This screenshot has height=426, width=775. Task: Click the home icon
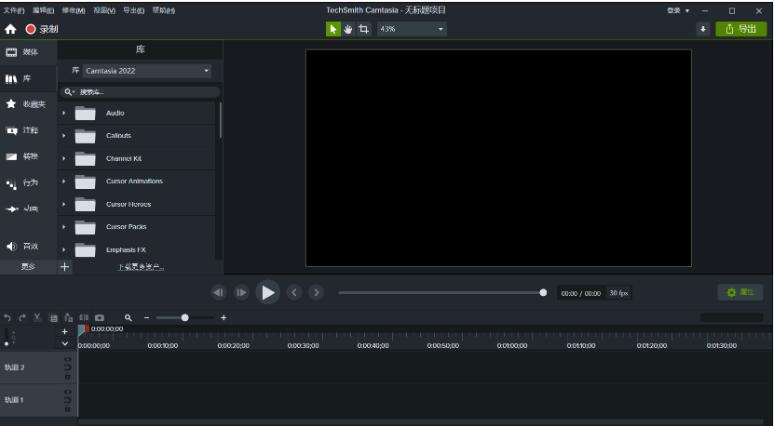pos(10,29)
